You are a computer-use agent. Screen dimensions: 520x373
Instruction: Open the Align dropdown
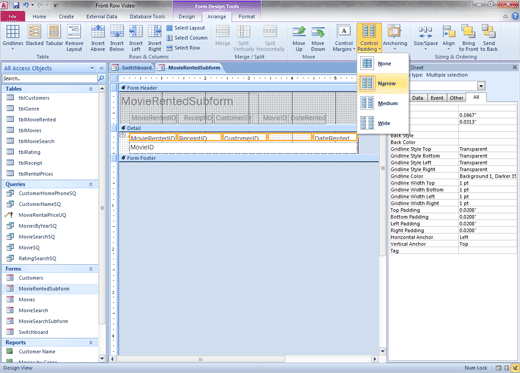[x=448, y=38]
